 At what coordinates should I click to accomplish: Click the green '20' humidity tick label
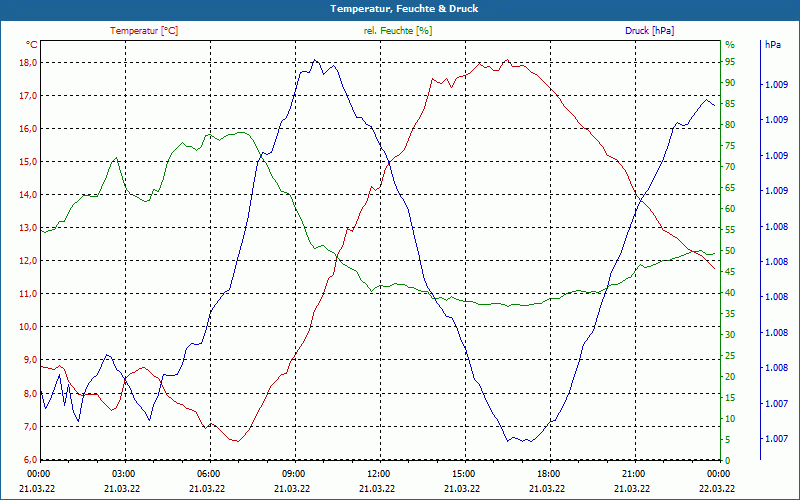(x=730, y=377)
